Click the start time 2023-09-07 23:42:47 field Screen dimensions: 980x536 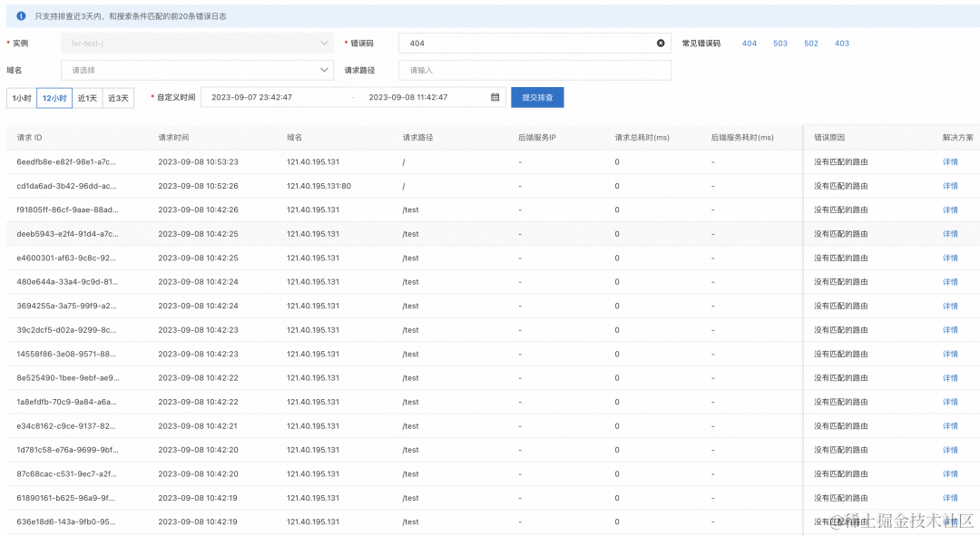pyautogui.click(x=252, y=97)
